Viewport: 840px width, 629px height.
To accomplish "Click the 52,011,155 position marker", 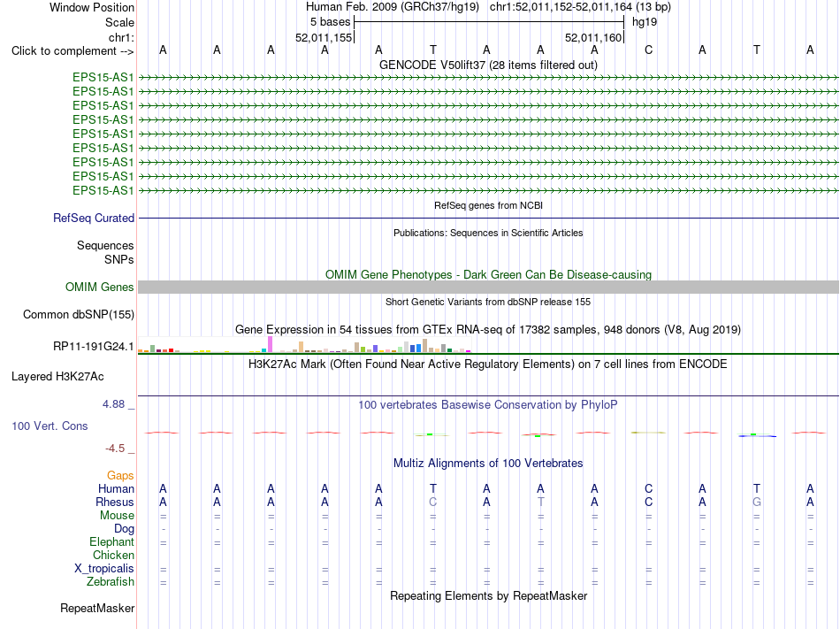I will pos(324,37).
